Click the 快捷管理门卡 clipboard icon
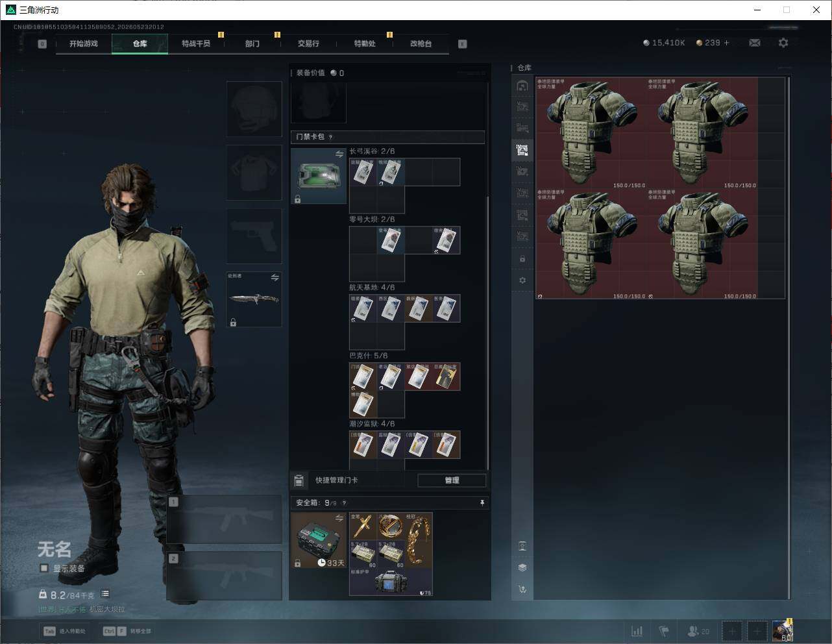The height and width of the screenshot is (644, 832). click(x=299, y=480)
